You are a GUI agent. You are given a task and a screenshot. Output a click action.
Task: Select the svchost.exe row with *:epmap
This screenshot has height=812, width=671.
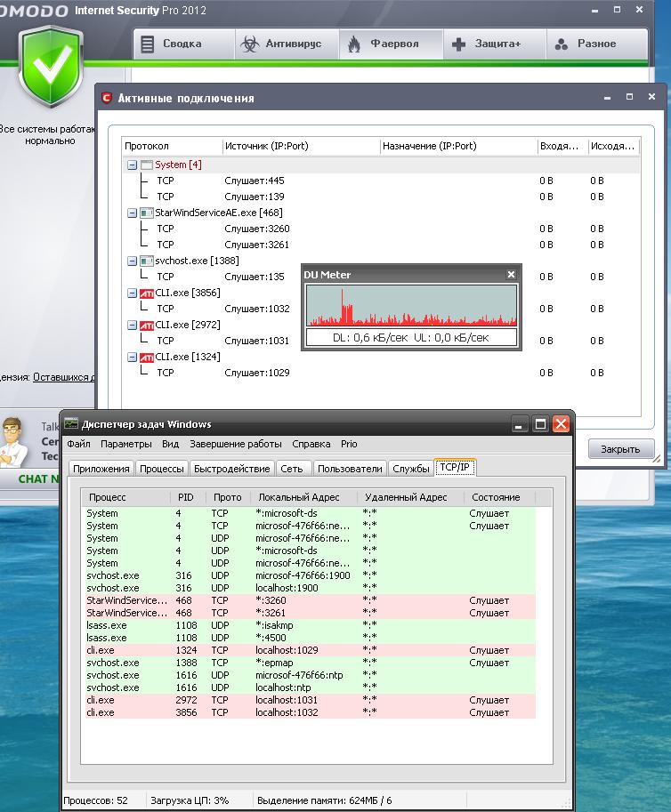coord(310,663)
